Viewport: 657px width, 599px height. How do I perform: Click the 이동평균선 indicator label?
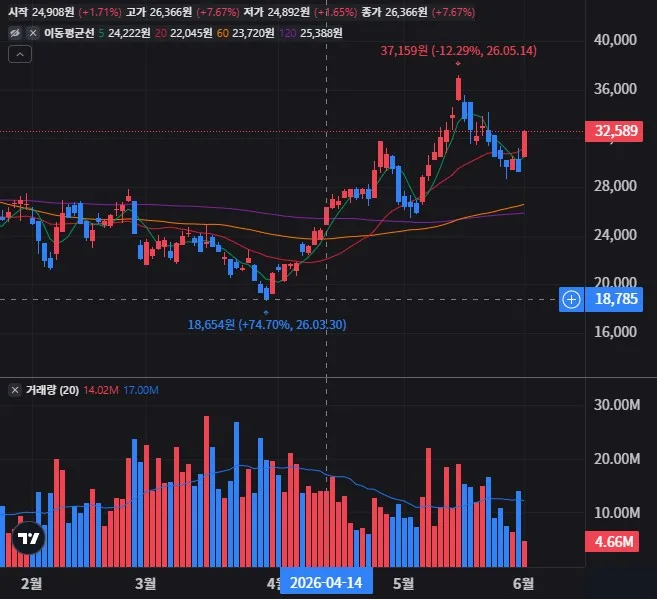[69, 33]
